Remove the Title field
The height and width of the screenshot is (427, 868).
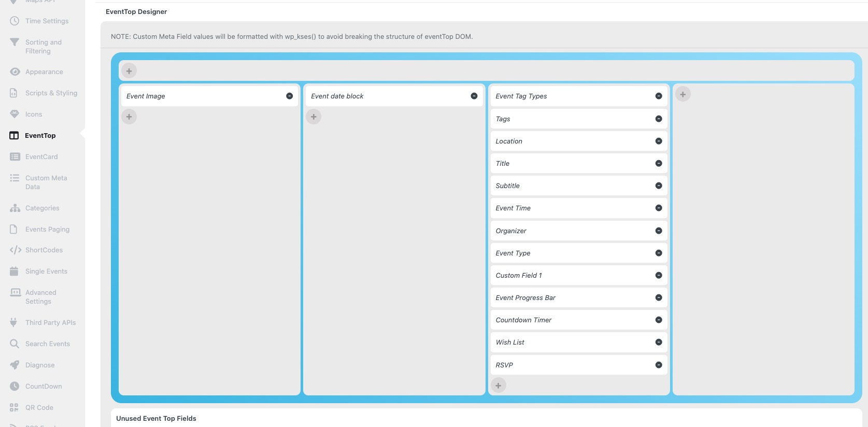[x=659, y=163]
